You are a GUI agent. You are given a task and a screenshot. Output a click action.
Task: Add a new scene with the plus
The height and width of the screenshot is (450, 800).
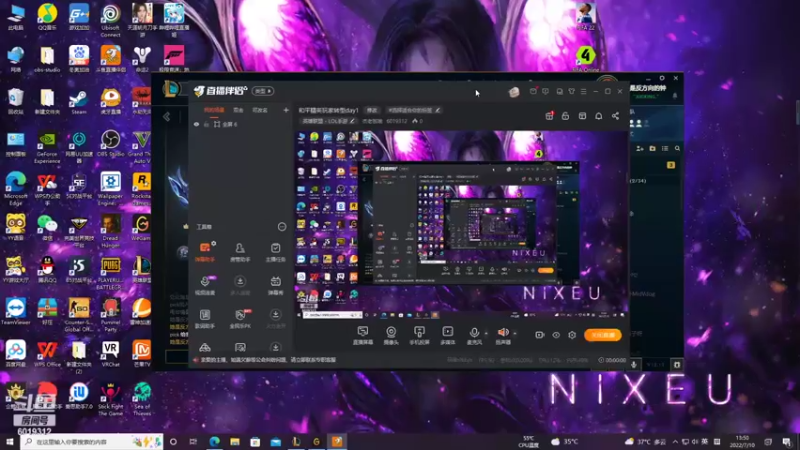coord(286,110)
